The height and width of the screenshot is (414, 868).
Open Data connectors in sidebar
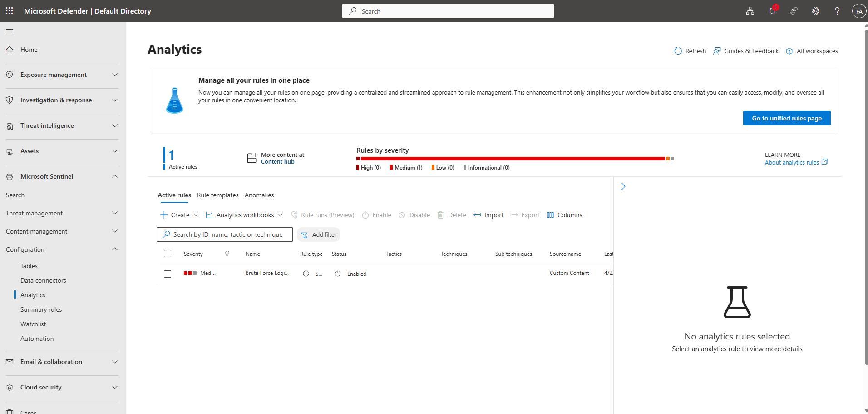(43, 280)
